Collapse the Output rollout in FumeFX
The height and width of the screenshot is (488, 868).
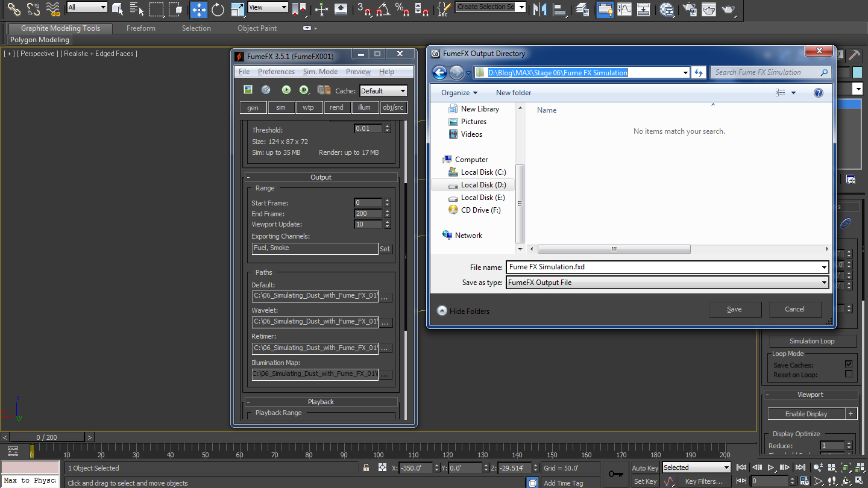[321, 177]
